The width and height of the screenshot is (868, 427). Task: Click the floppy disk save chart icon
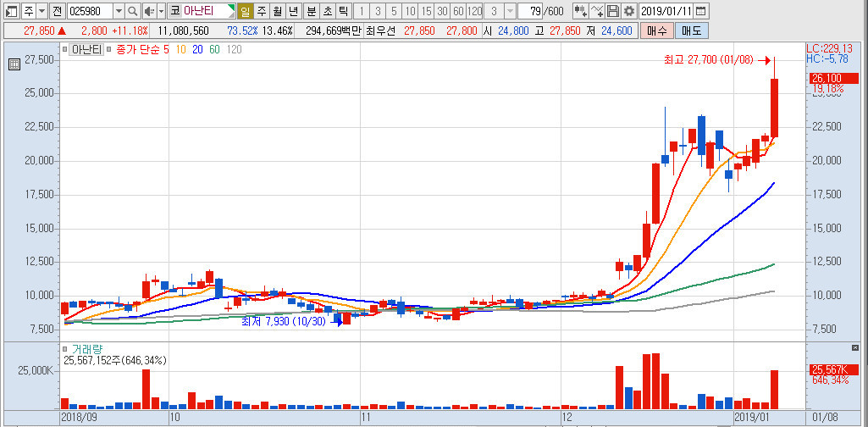pos(613,10)
